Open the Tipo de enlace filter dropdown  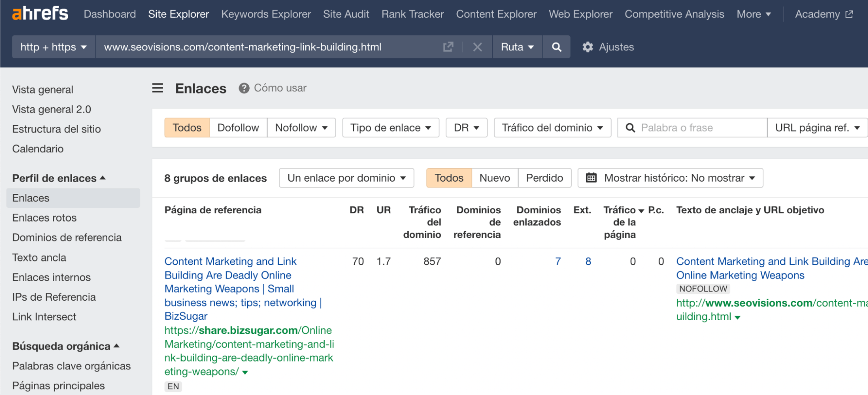[389, 127]
